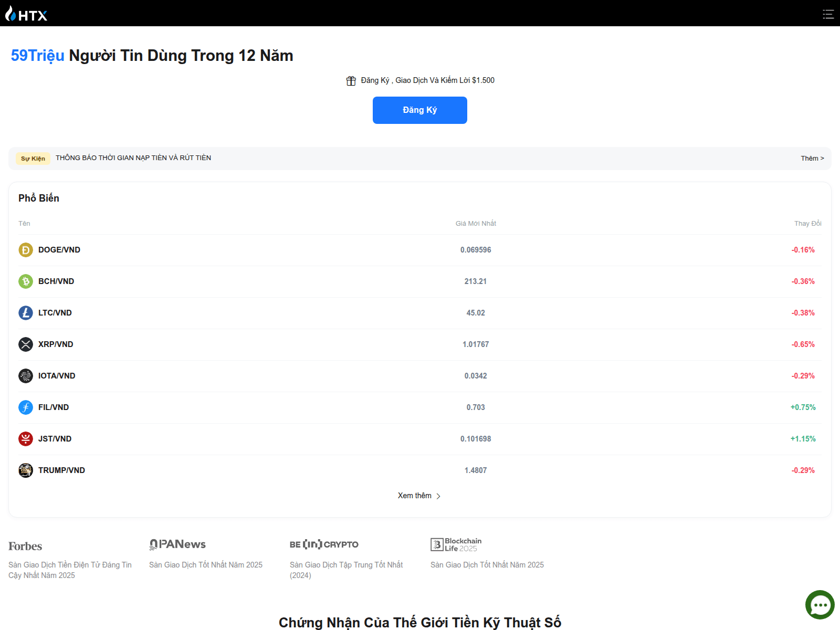Open the JST/VND pair
Screen dimensions: 840x630
pos(55,439)
